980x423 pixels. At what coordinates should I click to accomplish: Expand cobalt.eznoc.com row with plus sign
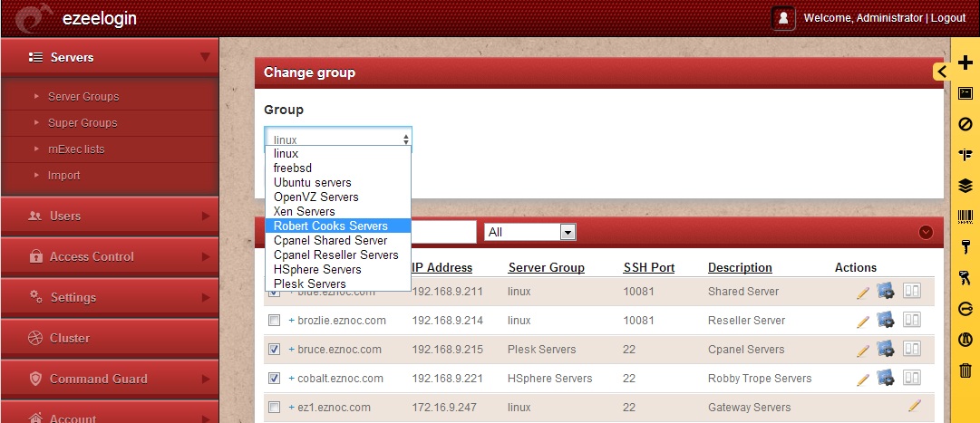click(291, 378)
